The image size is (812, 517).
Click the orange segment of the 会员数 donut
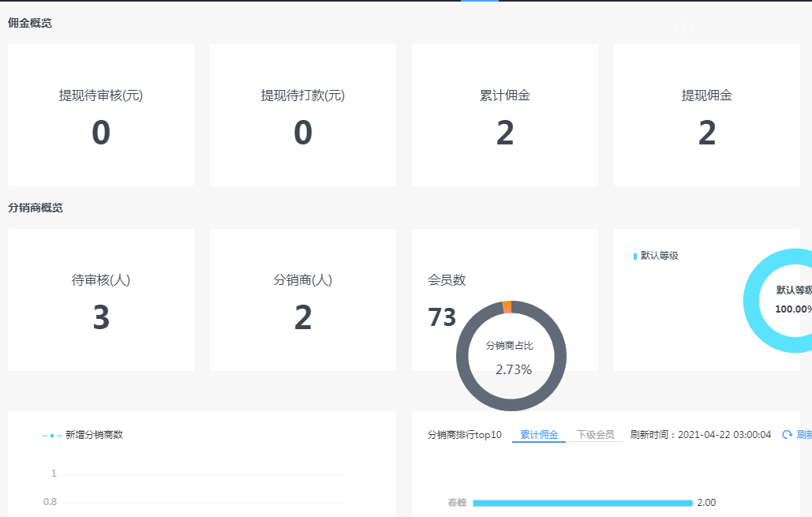click(507, 306)
